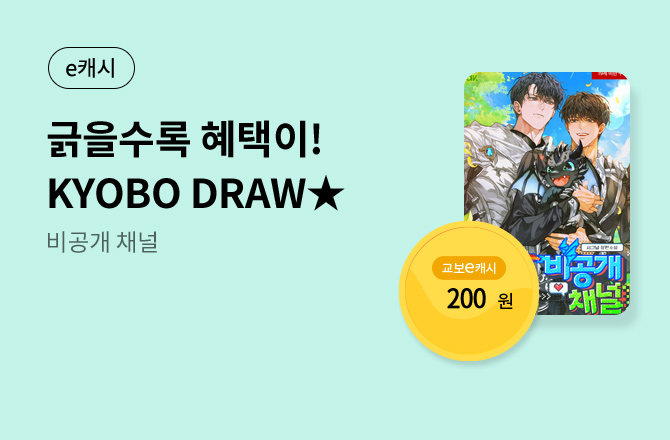Screen dimensions: 670x440
Task: Click the small white label above cover title
Action: click(602, 248)
